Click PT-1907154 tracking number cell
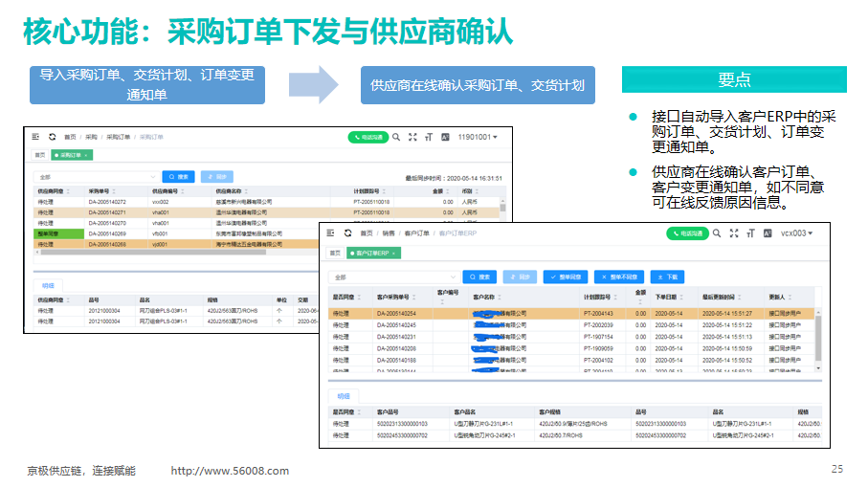The height and width of the screenshot is (487, 868). pos(598,337)
